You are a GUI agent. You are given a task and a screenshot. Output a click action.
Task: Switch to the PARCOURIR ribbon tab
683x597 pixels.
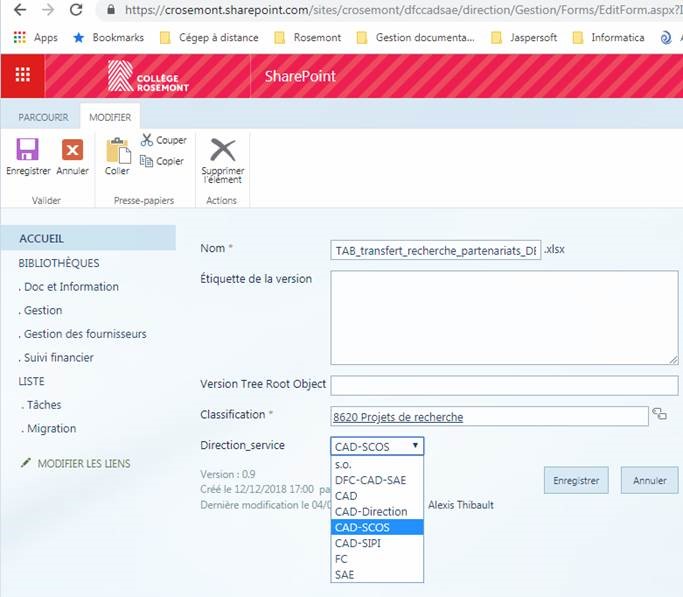(x=43, y=117)
